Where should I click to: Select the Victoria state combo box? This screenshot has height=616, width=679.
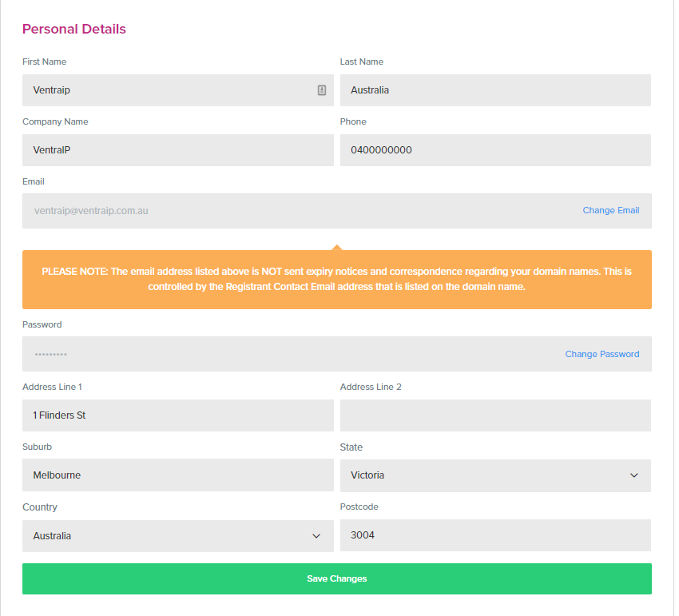click(x=495, y=475)
